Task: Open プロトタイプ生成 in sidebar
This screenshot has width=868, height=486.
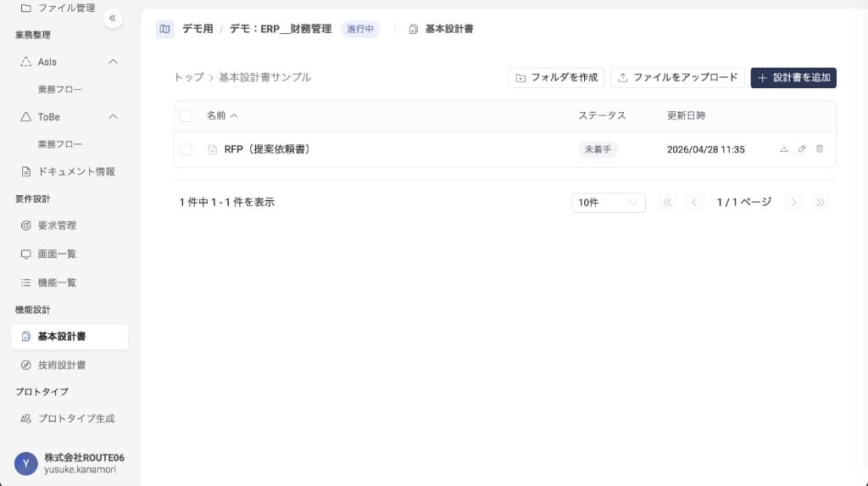Action: (69, 419)
